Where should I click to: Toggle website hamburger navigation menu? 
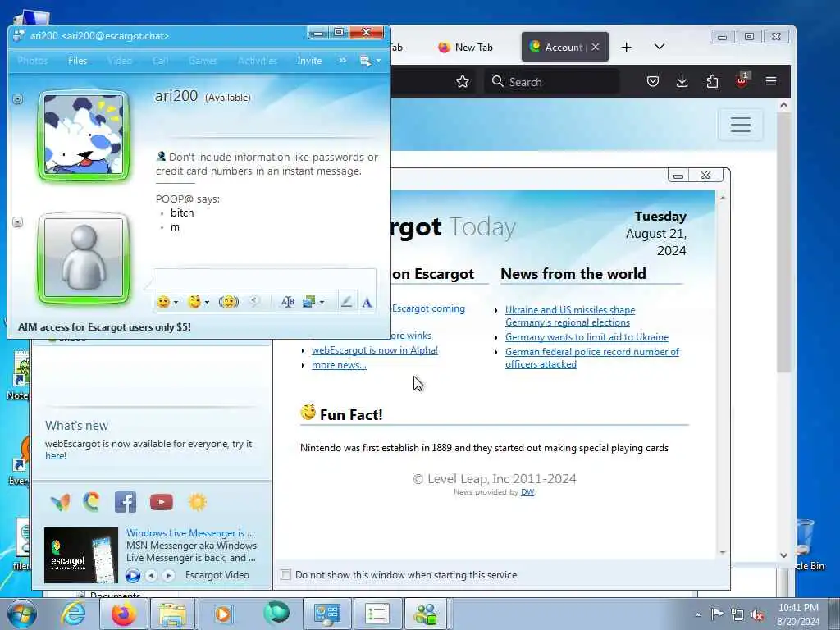tap(741, 125)
